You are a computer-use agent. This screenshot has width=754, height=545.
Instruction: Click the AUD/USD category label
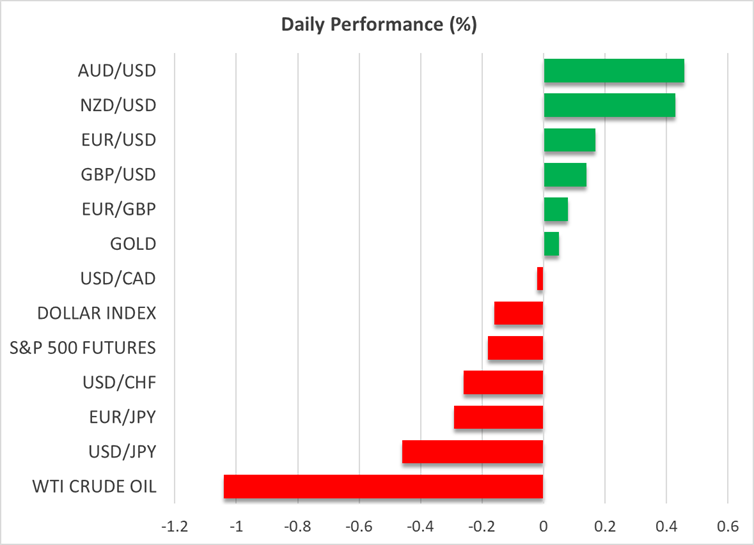pyautogui.click(x=117, y=71)
